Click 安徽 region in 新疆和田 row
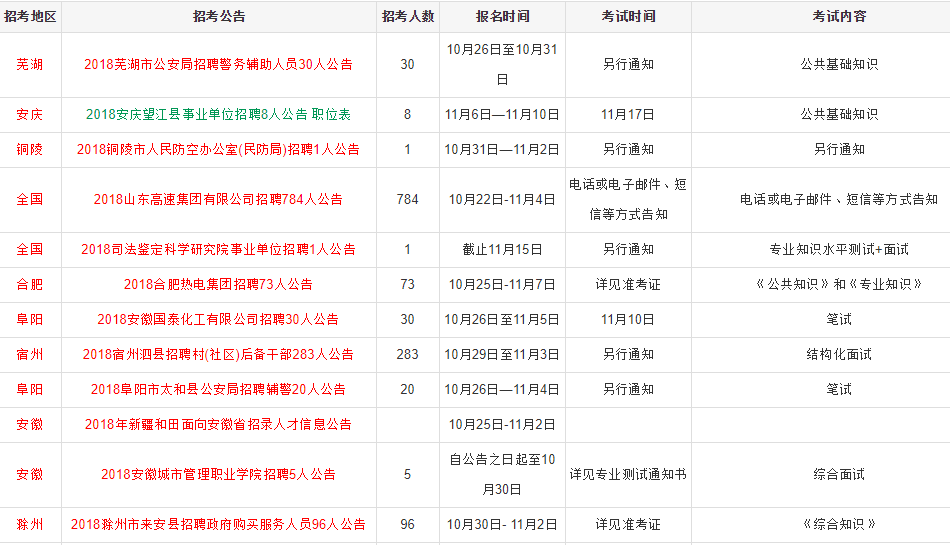This screenshot has height=545, width=950. 30,424
